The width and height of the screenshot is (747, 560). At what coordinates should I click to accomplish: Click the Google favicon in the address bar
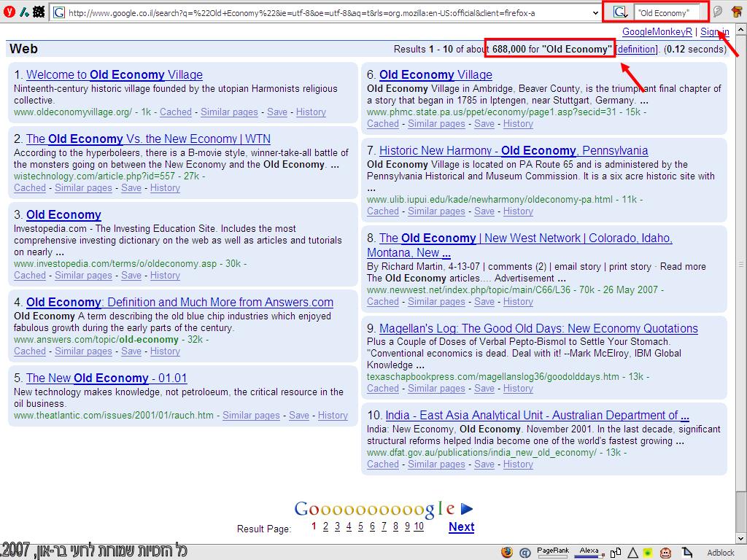(58, 12)
